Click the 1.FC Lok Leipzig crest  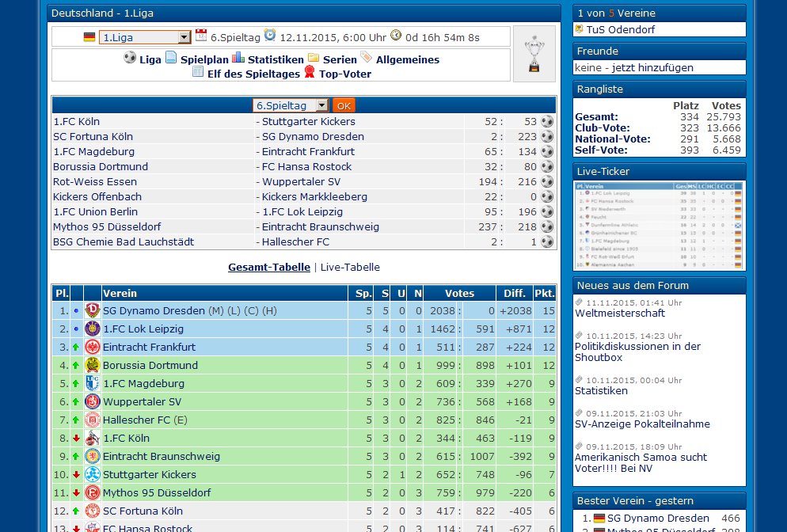click(93, 329)
